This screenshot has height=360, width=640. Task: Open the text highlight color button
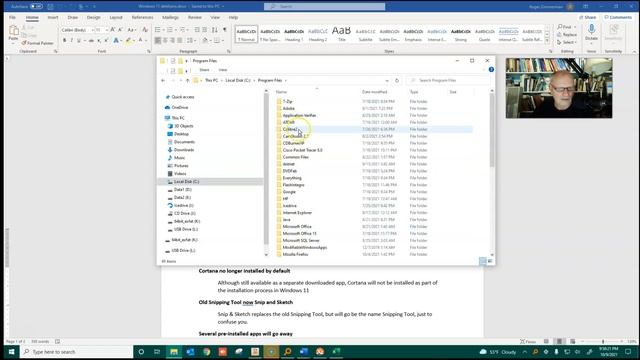(x=129, y=40)
